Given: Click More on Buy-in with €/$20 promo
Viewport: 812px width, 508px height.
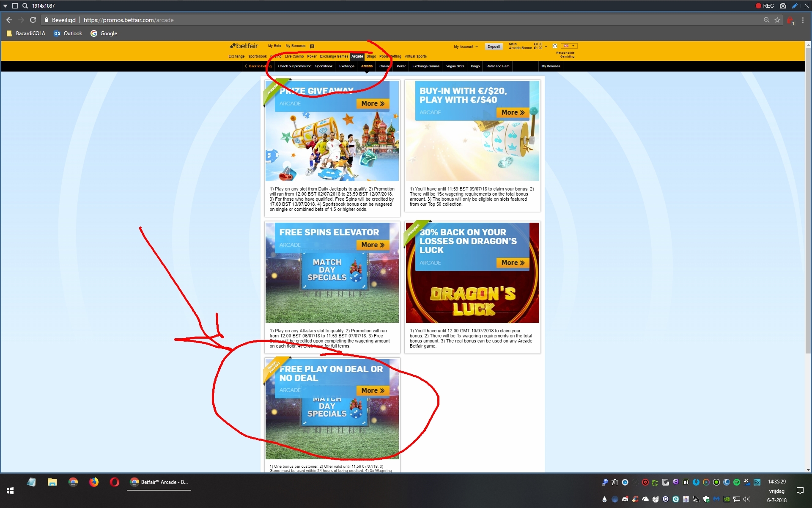Looking at the screenshot, I should point(513,112).
